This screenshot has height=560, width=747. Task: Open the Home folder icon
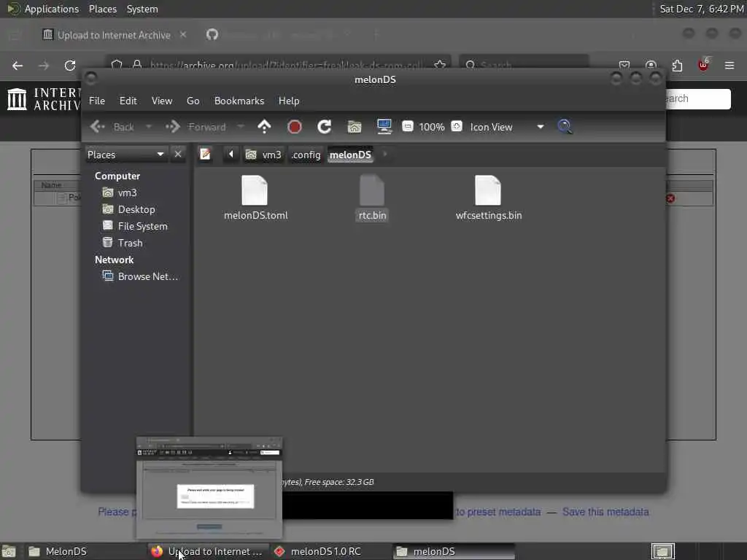click(355, 127)
